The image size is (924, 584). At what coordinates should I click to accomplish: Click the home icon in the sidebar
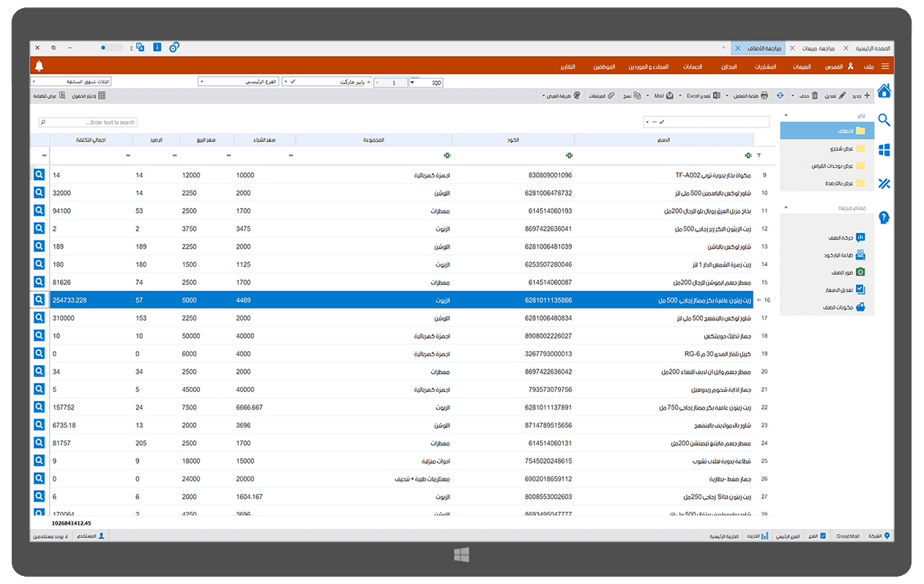click(x=884, y=91)
